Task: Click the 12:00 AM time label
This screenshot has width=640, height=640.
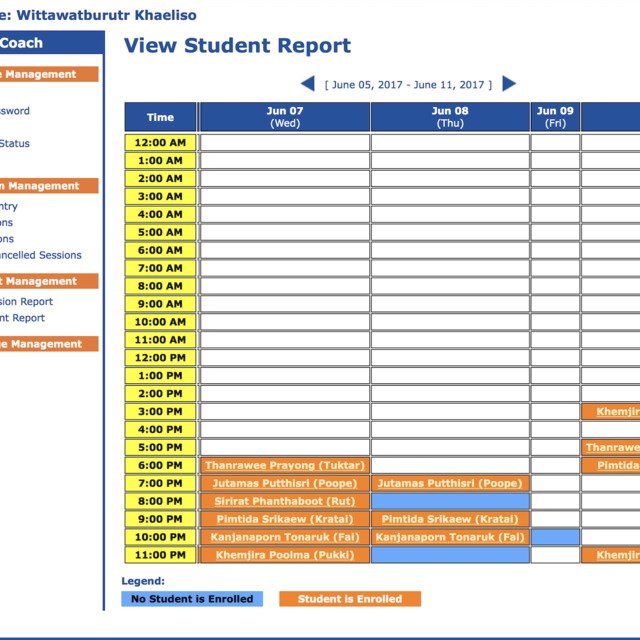Action: click(x=160, y=143)
